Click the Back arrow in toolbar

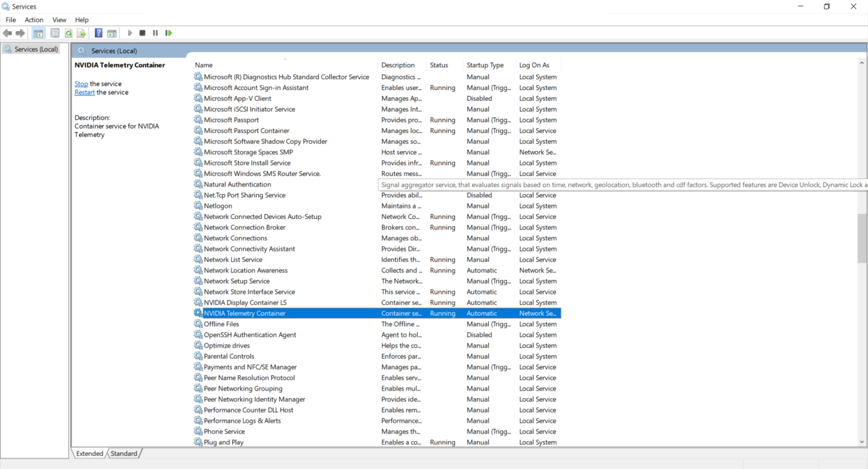(x=7, y=33)
